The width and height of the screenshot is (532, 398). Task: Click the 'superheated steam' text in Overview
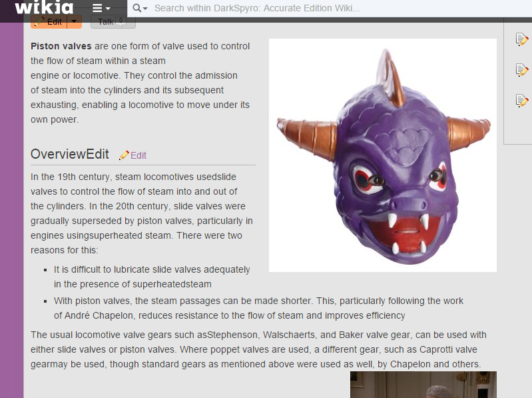[x=131, y=236]
